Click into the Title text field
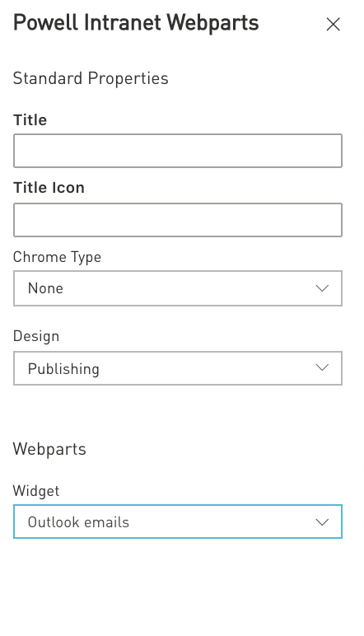The image size is (364, 636). point(178,151)
